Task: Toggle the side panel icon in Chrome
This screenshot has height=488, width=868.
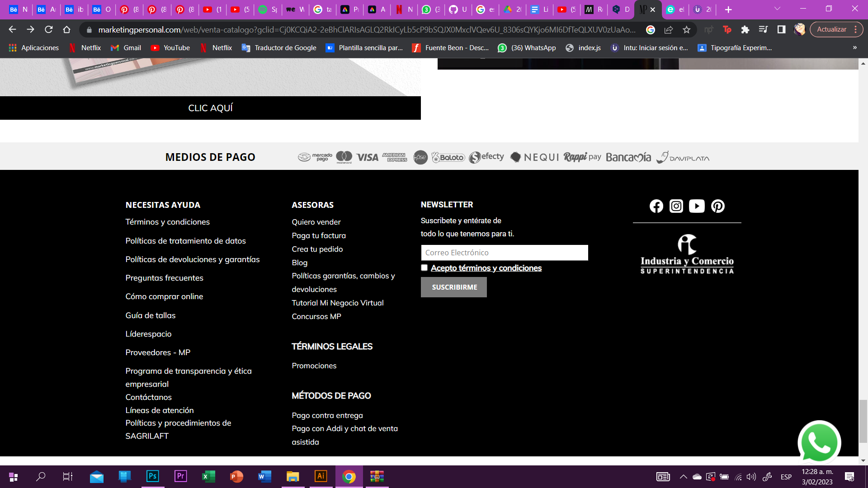Action: click(781, 29)
